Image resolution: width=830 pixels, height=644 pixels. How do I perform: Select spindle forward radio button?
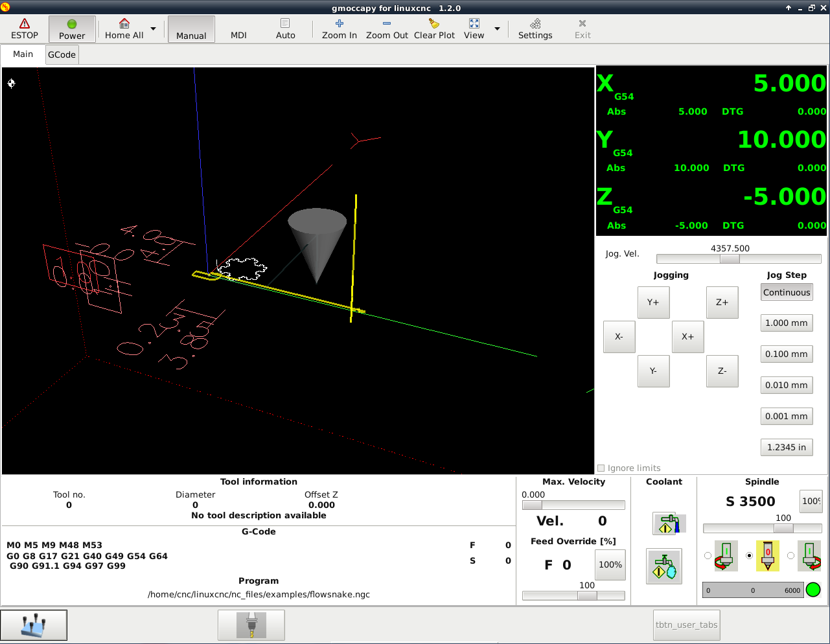pyautogui.click(x=790, y=556)
